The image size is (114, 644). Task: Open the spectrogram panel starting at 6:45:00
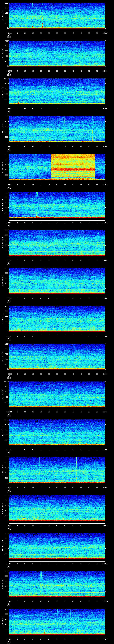[57, 53]
